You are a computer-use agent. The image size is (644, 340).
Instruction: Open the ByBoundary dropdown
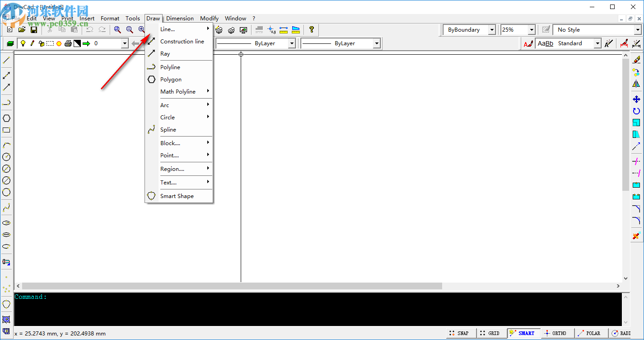pyautogui.click(x=492, y=30)
